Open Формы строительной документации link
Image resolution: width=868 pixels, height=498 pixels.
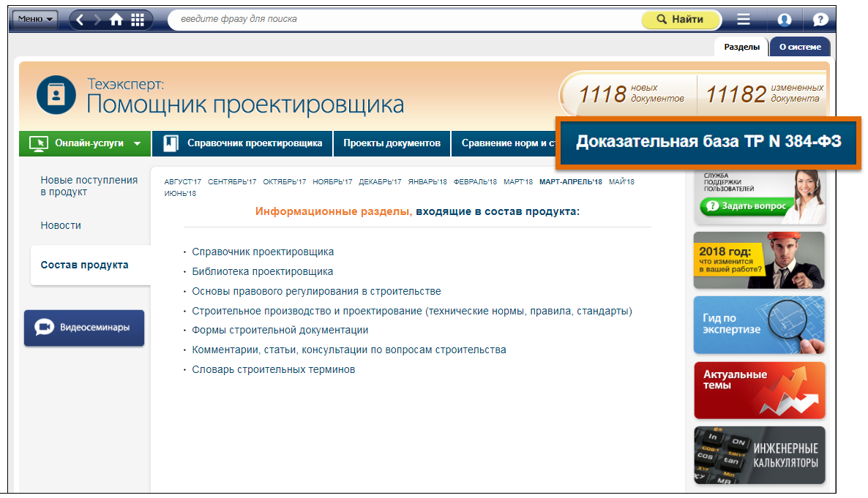[x=280, y=330]
